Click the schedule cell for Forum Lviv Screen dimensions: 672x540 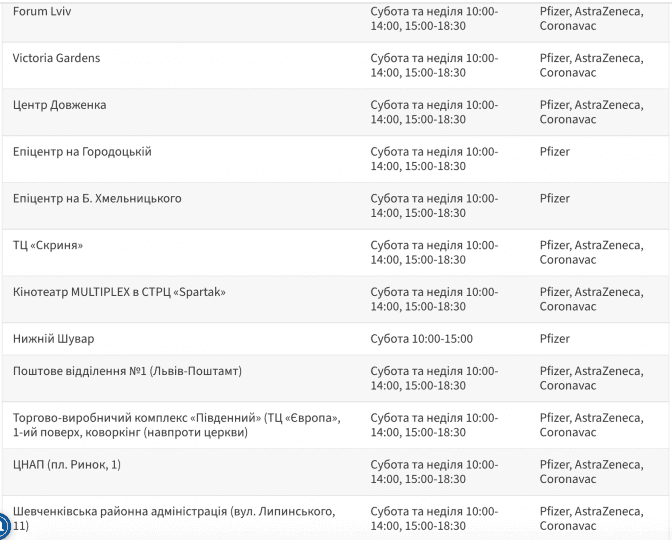(434, 19)
